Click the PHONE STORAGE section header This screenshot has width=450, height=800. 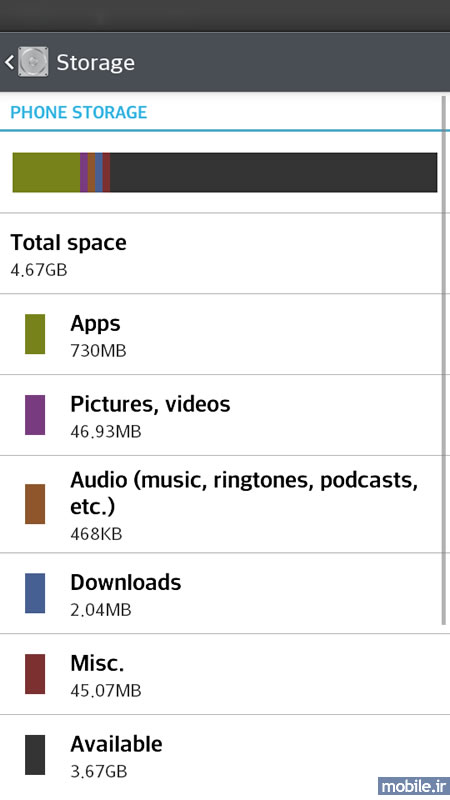point(79,112)
